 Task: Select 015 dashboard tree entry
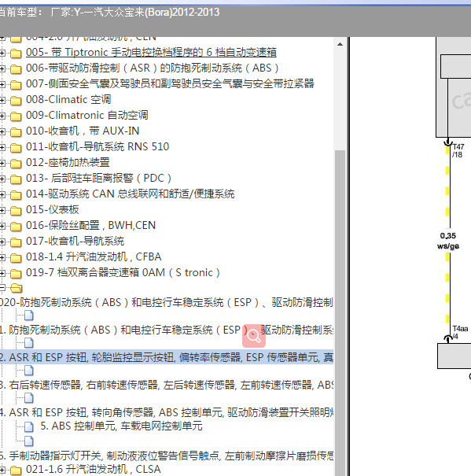click(52, 210)
